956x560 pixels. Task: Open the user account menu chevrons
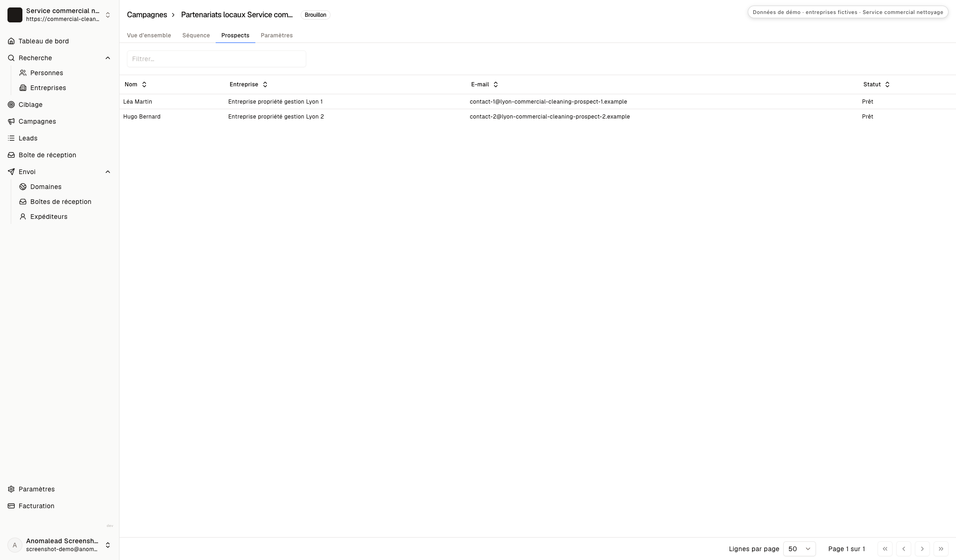[108, 545]
